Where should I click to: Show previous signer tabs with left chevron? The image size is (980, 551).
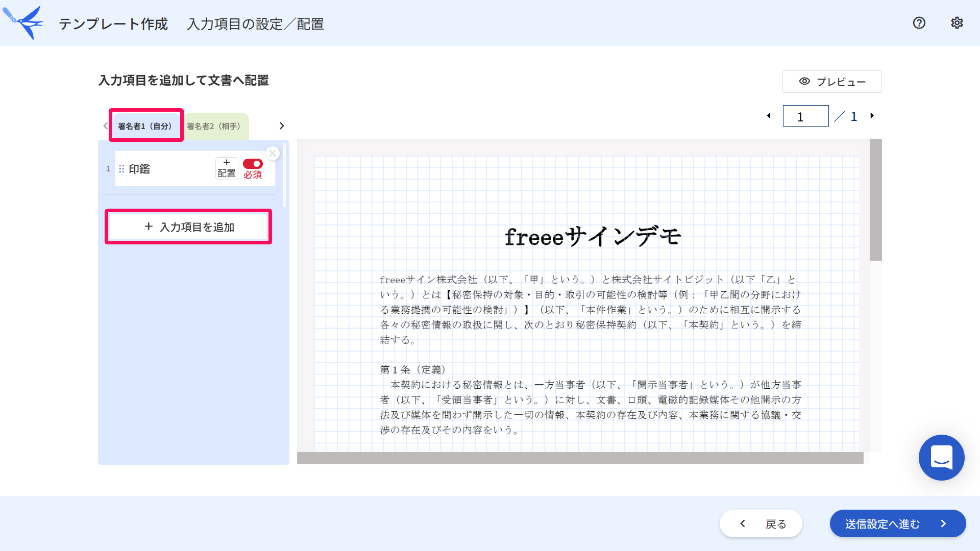pos(106,126)
